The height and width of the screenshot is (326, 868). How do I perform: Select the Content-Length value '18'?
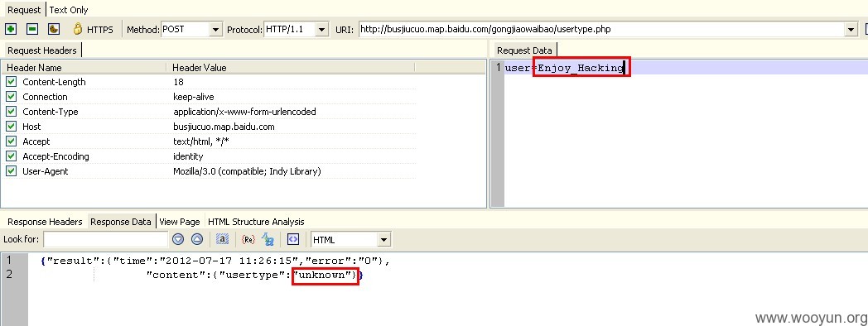pyautogui.click(x=178, y=82)
